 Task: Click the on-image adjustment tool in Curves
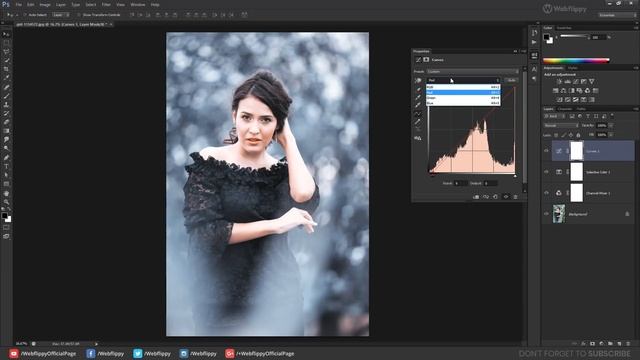[418, 81]
